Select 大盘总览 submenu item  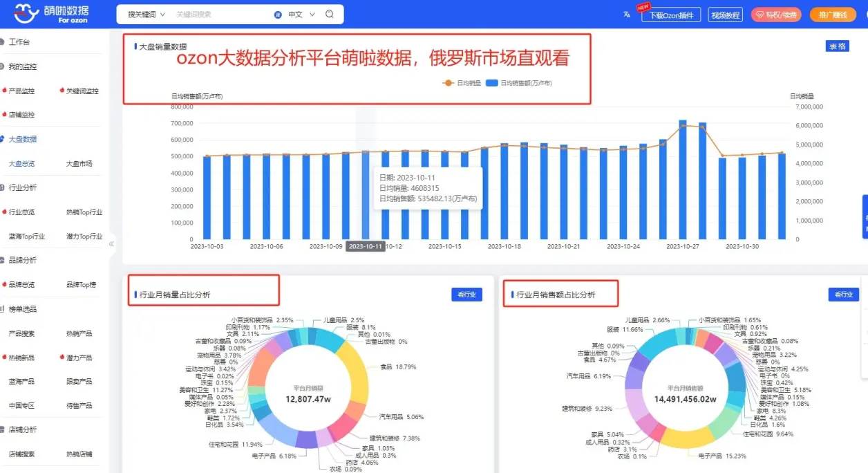tap(21, 164)
